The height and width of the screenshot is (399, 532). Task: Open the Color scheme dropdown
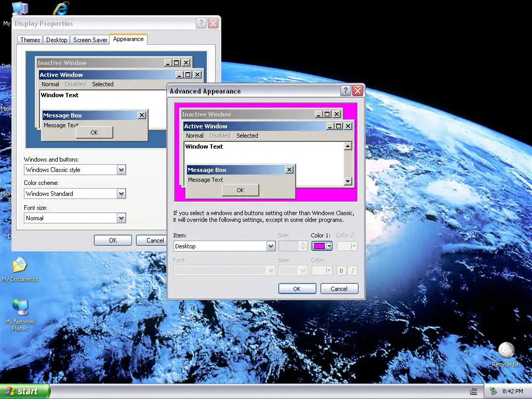(121, 194)
